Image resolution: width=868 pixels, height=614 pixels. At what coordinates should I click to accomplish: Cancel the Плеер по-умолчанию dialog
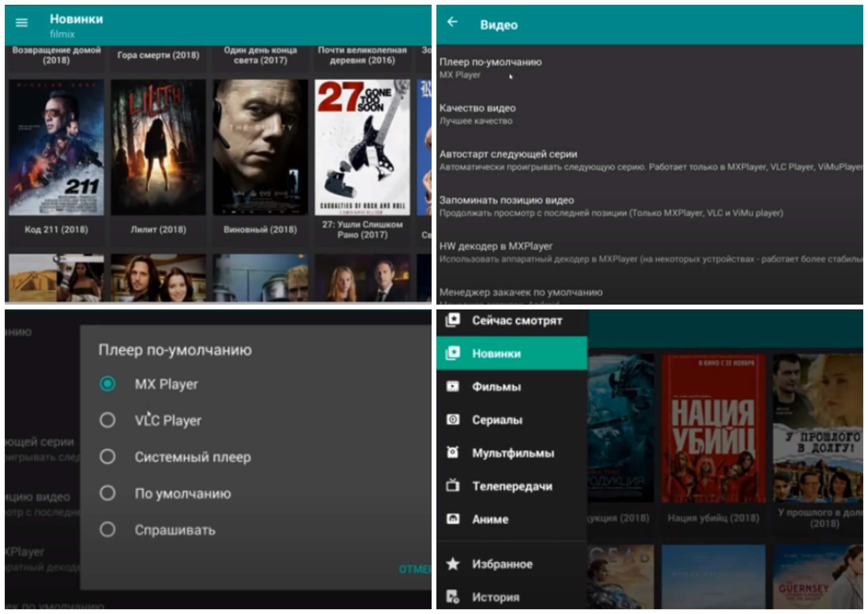[415, 569]
